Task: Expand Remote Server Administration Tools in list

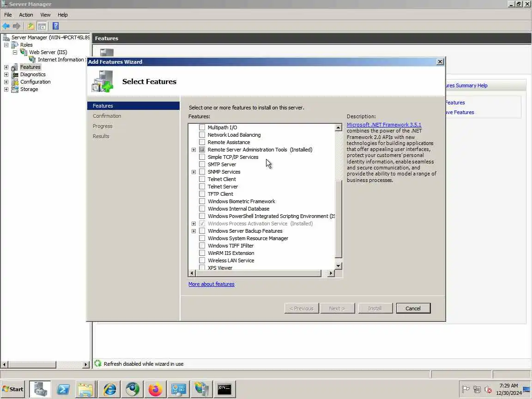Action: tap(194, 150)
